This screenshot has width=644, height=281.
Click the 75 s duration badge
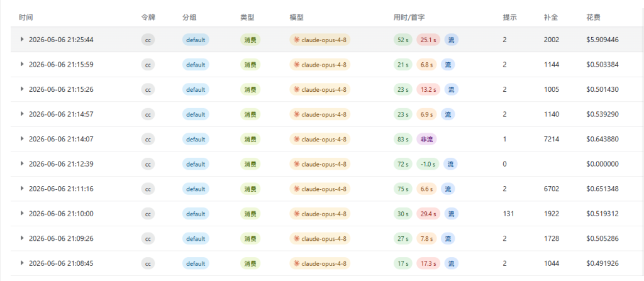[x=403, y=189]
